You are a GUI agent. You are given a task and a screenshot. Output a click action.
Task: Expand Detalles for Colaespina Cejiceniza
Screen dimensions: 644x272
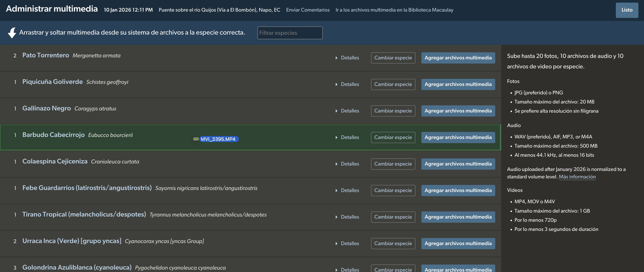[x=347, y=164]
